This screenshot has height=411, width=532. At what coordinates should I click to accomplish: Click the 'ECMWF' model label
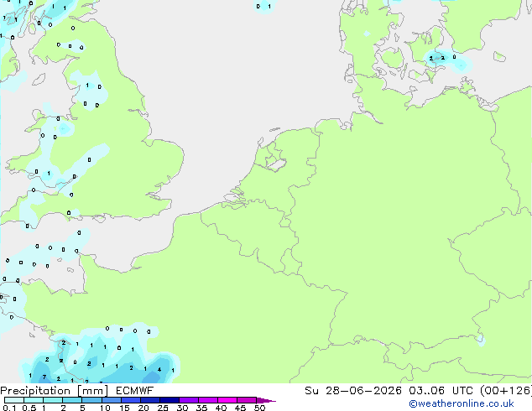tap(135, 391)
